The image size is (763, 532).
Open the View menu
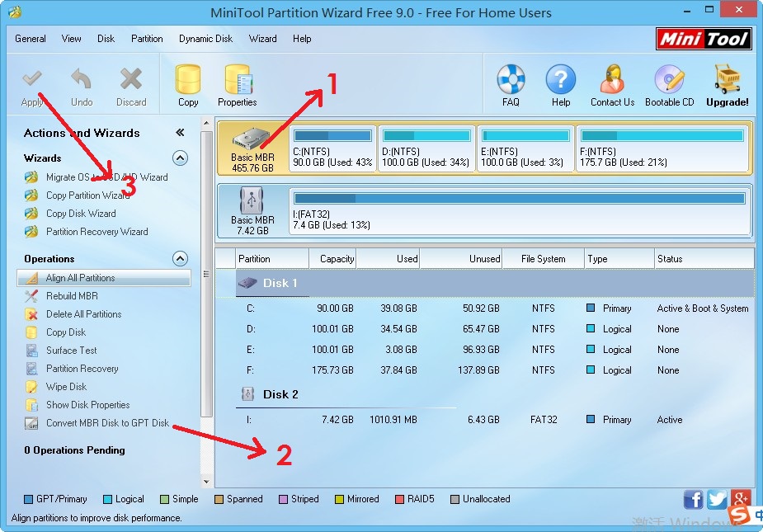[71, 39]
